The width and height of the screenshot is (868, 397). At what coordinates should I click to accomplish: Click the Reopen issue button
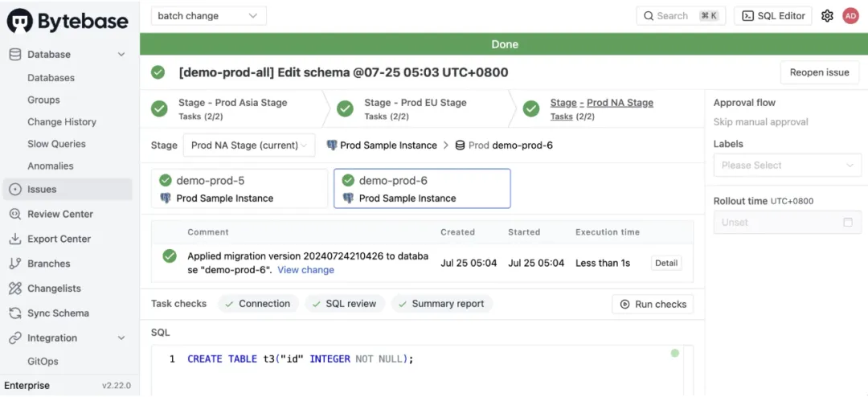point(819,72)
